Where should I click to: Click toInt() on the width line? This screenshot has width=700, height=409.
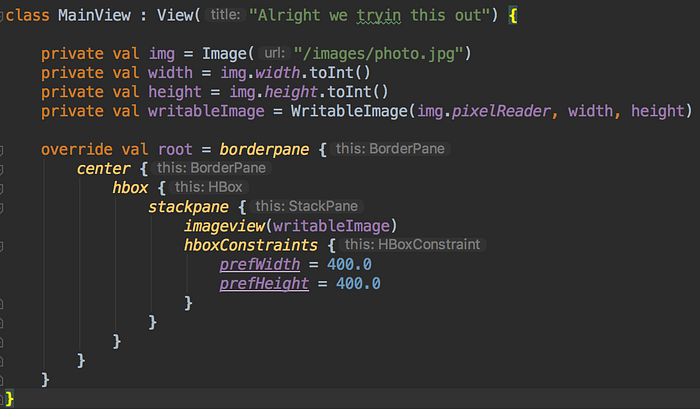pos(340,73)
